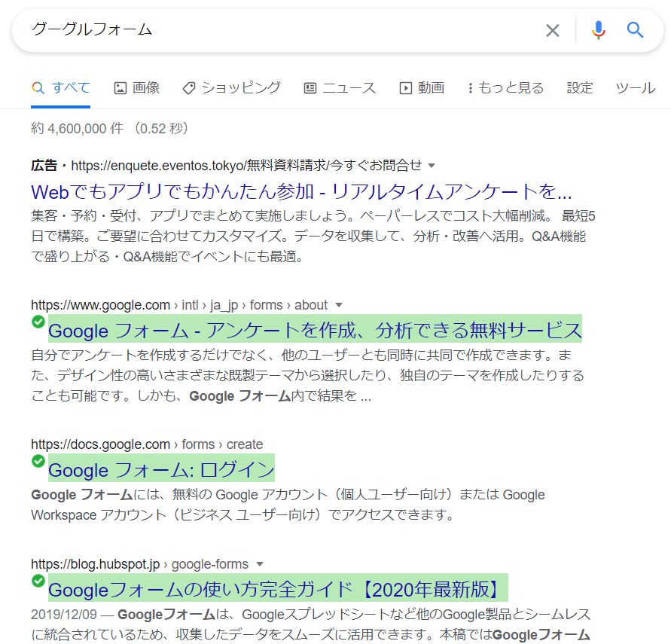The image size is (671, 644).
Task: Click the image icon next to 画像
Action: point(120,88)
